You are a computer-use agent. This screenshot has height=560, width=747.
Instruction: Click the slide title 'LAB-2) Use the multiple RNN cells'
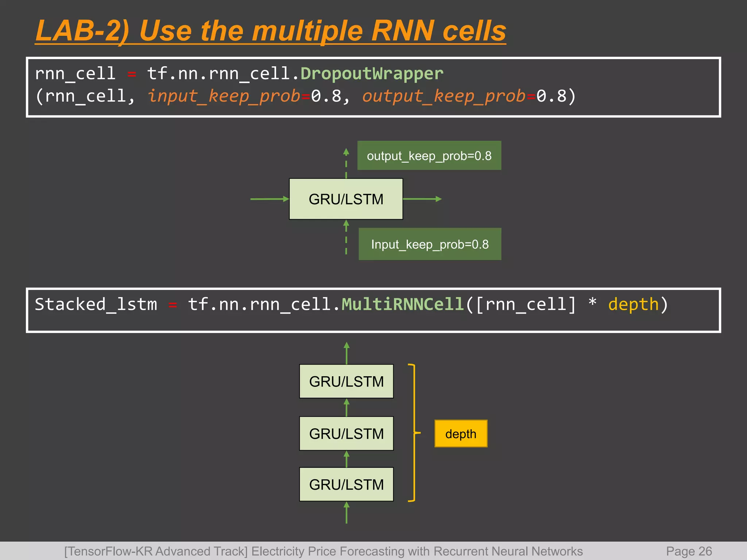tap(271, 31)
